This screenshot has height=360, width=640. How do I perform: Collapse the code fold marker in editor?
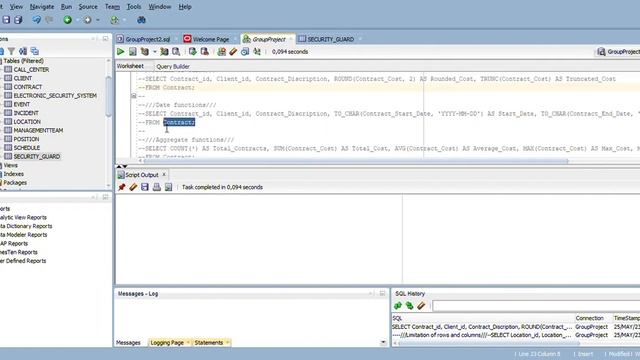(x=133, y=96)
